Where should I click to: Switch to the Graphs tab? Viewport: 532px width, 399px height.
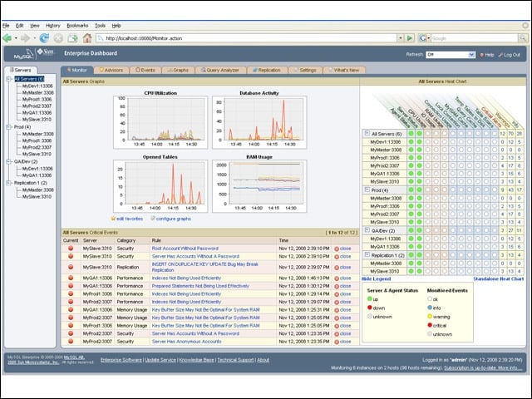pyautogui.click(x=178, y=70)
